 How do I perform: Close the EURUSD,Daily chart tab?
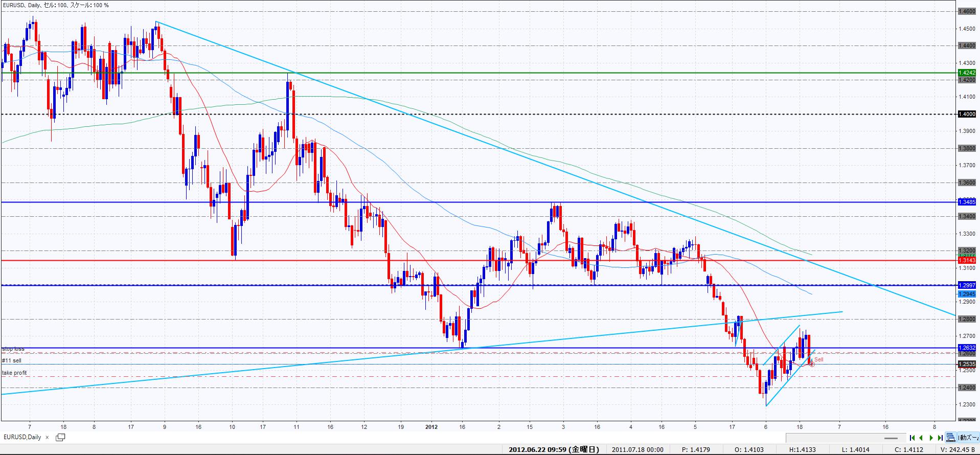(x=47, y=438)
